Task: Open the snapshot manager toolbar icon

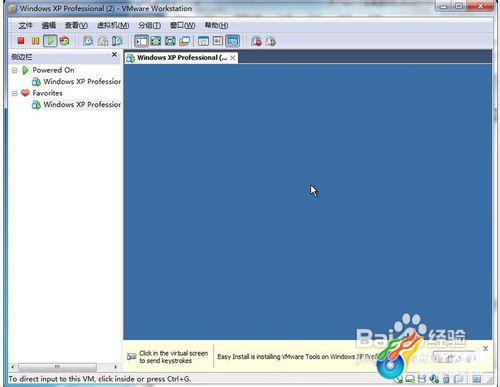Action: tap(117, 41)
